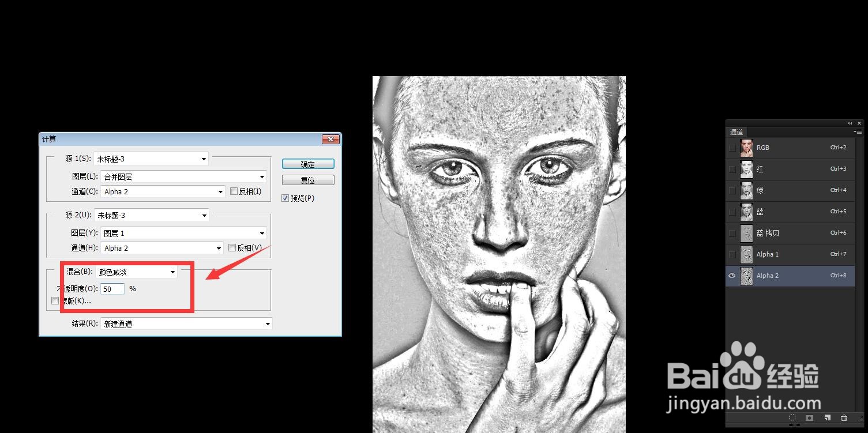Click the 确定 button

click(308, 164)
